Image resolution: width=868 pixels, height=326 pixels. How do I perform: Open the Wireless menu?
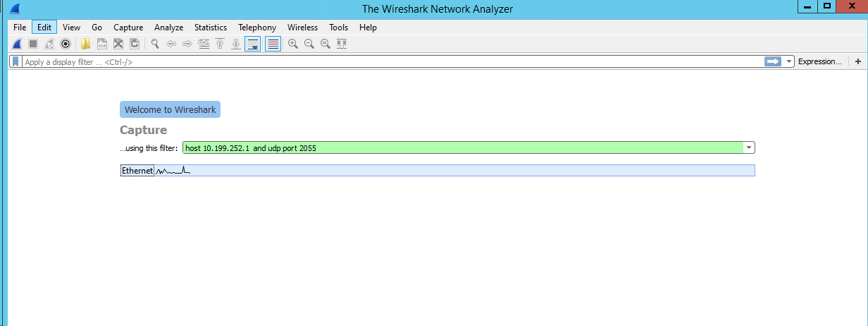pos(302,28)
